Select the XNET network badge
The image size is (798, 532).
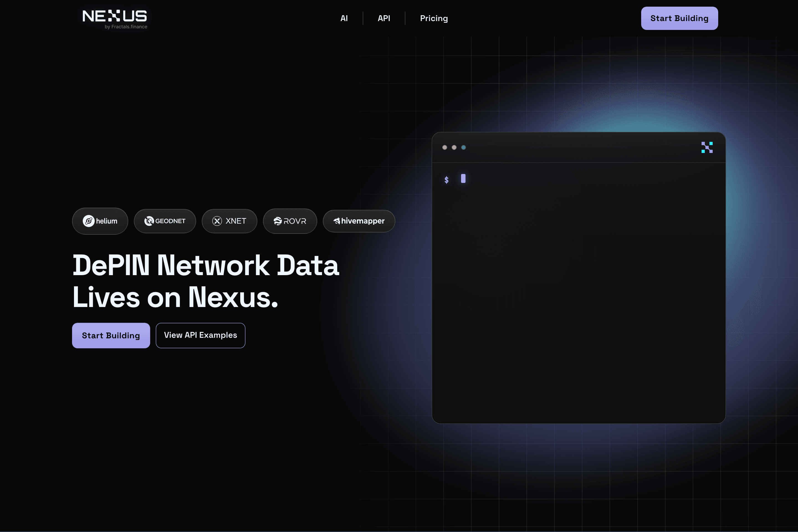(229, 221)
